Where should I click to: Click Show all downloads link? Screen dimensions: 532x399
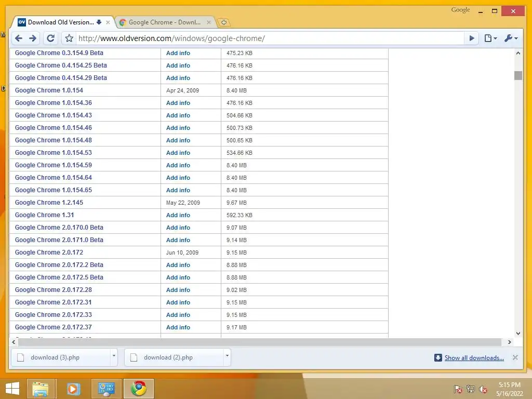click(474, 358)
